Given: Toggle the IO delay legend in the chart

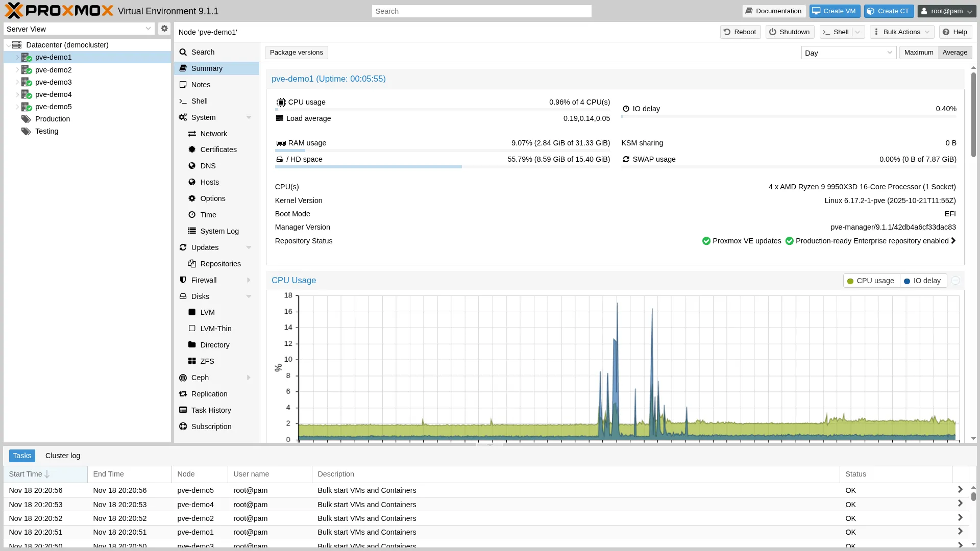Looking at the screenshot, I should click(922, 281).
